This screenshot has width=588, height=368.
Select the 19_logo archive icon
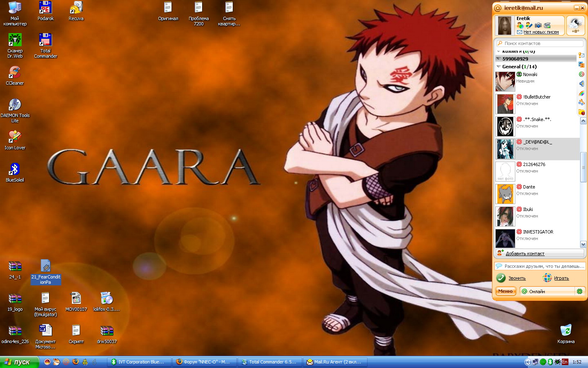(x=15, y=302)
